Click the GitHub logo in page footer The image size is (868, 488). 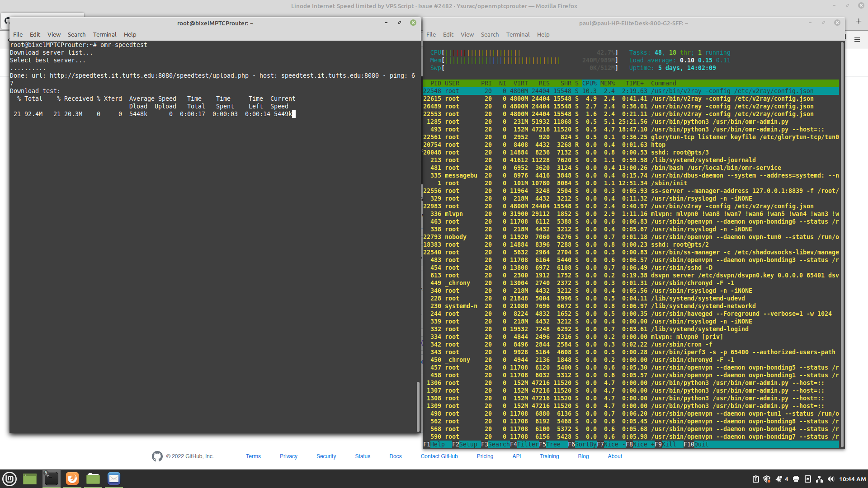157,456
